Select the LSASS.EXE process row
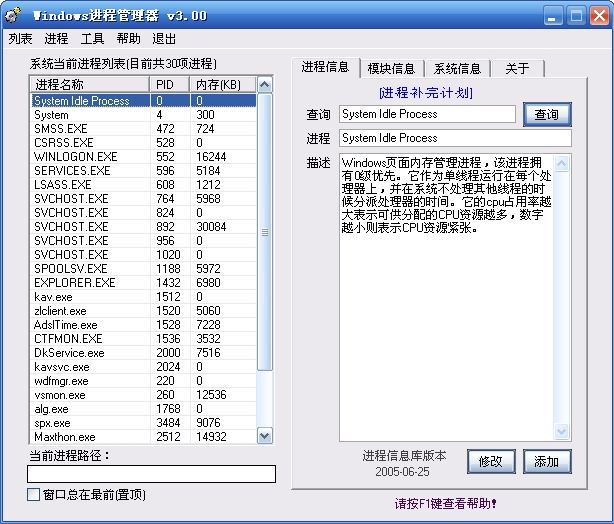The width and height of the screenshot is (614, 524). pos(144,185)
